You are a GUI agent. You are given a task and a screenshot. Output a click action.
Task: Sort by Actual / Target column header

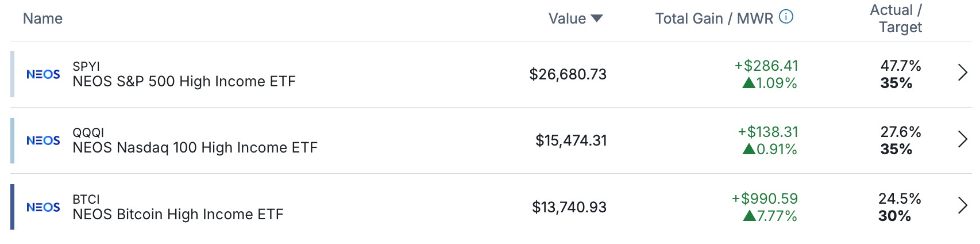[x=896, y=18]
